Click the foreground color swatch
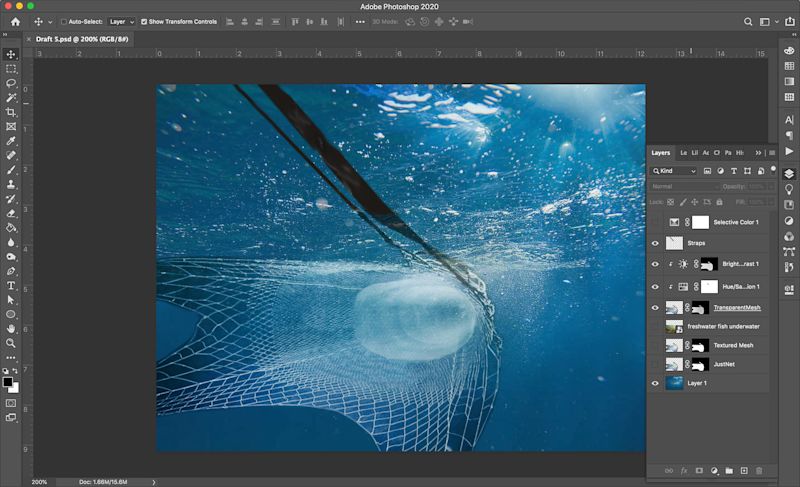 point(8,381)
